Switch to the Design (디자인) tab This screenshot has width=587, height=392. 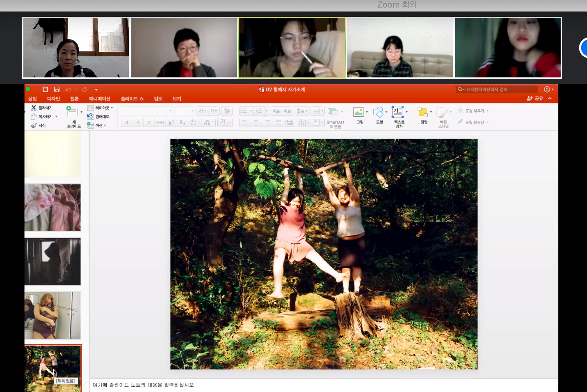pyautogui.click(x=53, y=98)
